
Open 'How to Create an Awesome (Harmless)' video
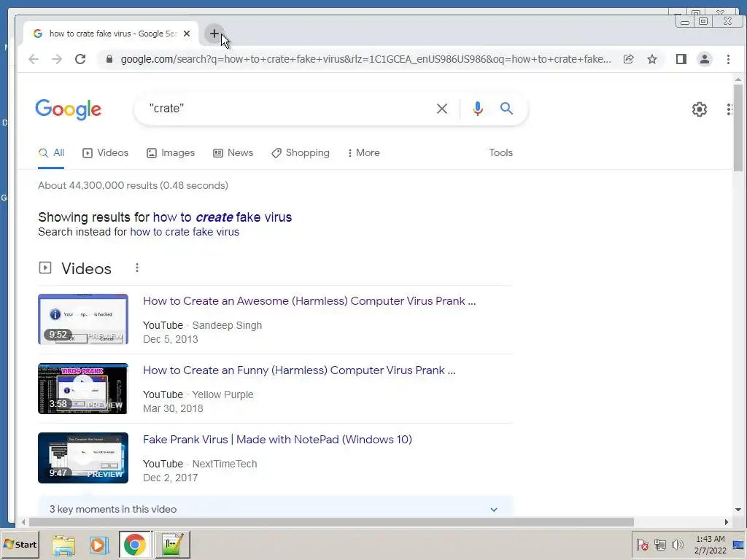point(309,301)
